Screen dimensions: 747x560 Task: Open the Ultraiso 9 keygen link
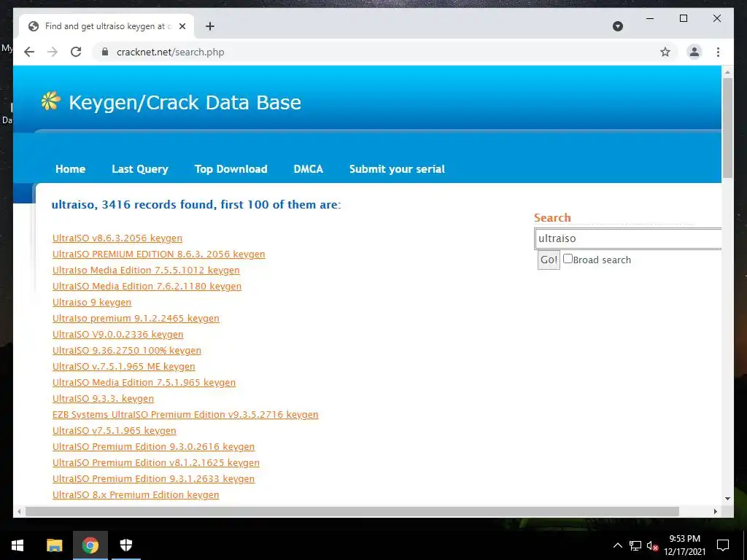91,303
